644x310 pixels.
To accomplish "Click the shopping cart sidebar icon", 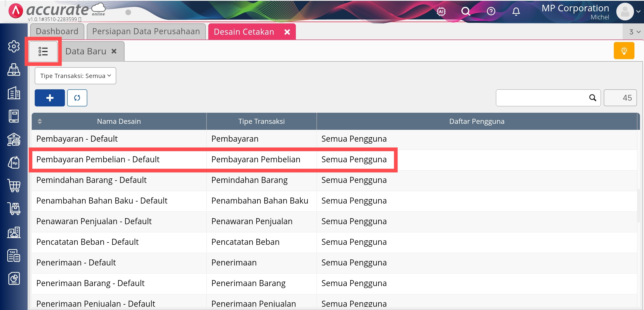I will pos(14,186).
